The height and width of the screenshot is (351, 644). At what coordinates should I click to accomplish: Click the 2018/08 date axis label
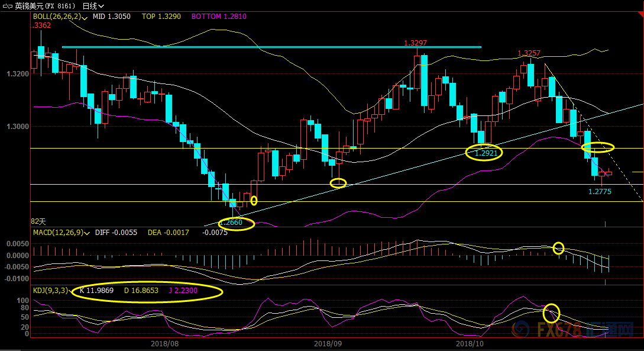pos(165,344)
